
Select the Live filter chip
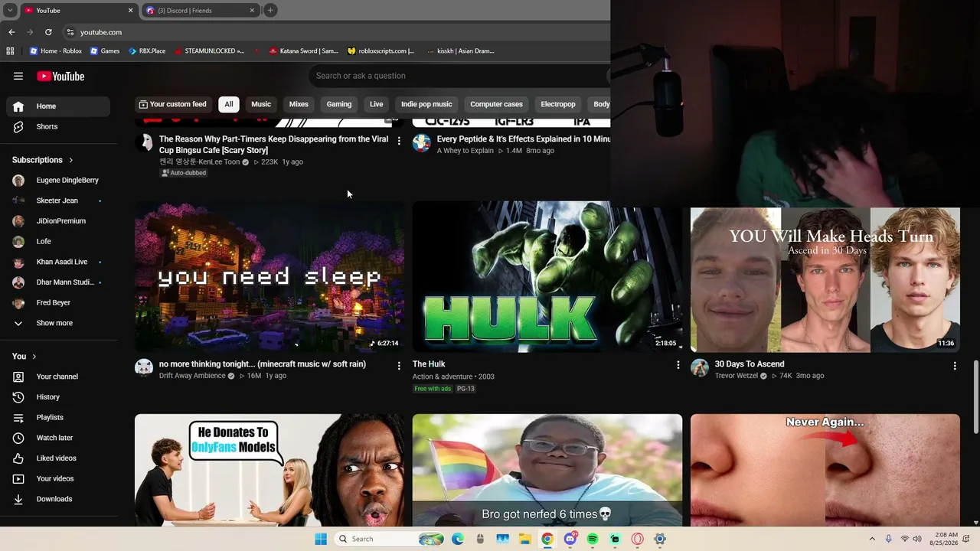coord(377,104)
